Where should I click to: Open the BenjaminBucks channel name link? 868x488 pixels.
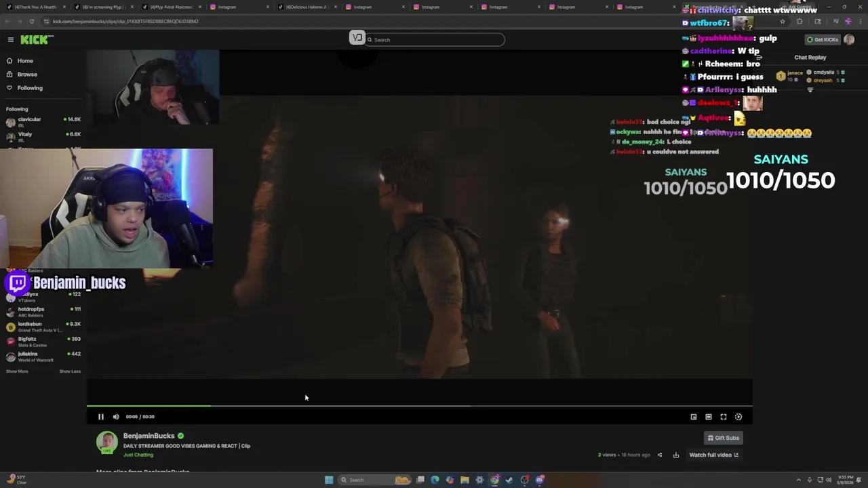tap(149, 436)
